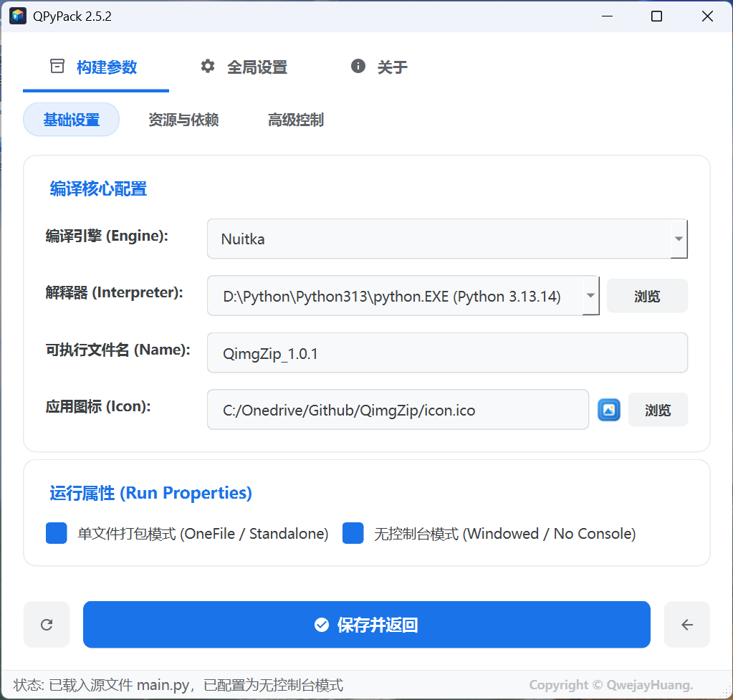733x700 pixels.
Task: Click 浏览 button beside icon path
Action: point(658,410)
